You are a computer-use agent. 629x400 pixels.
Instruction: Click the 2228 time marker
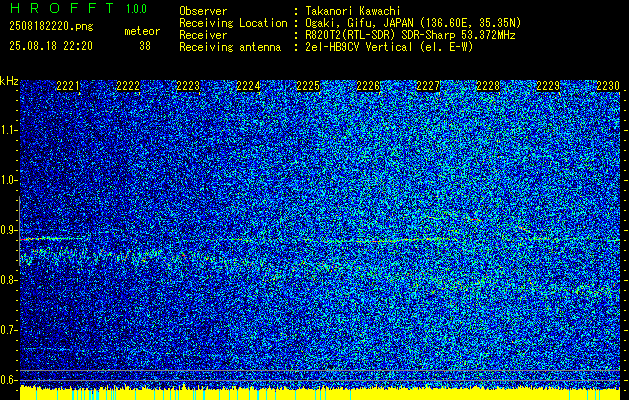(x=488, y=86)
